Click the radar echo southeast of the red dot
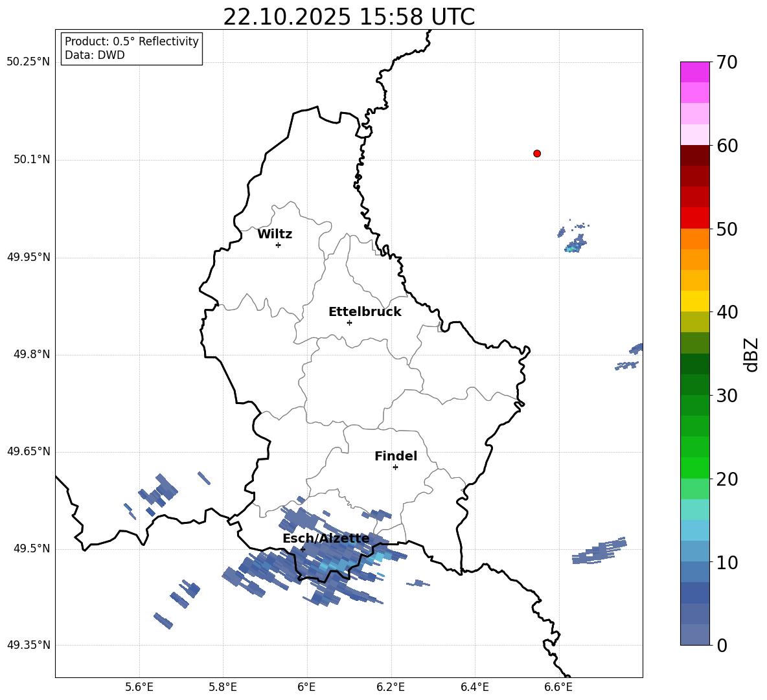767x700 pixels. point(575,243)
